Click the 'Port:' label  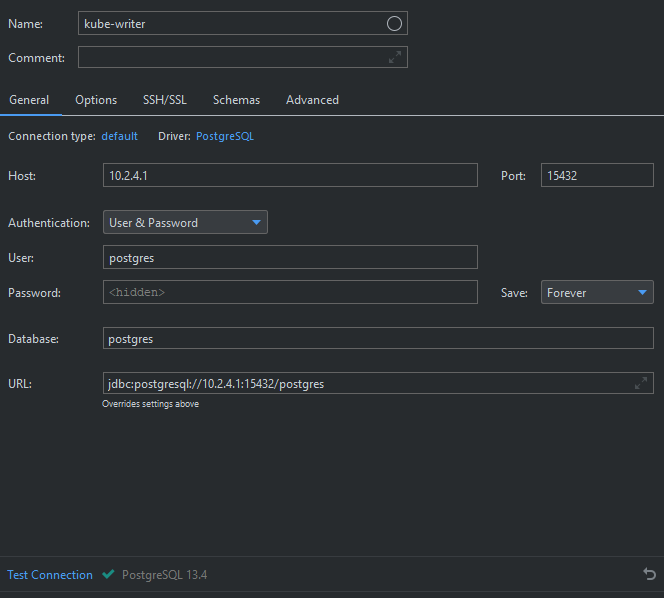(x=513, y=176)
